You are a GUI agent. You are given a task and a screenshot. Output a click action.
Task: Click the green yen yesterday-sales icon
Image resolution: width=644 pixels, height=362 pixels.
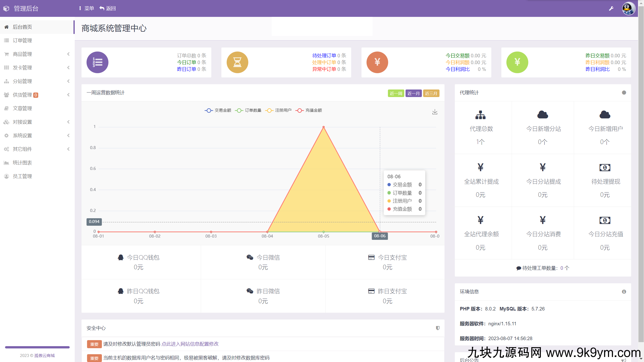coord(517,62)
